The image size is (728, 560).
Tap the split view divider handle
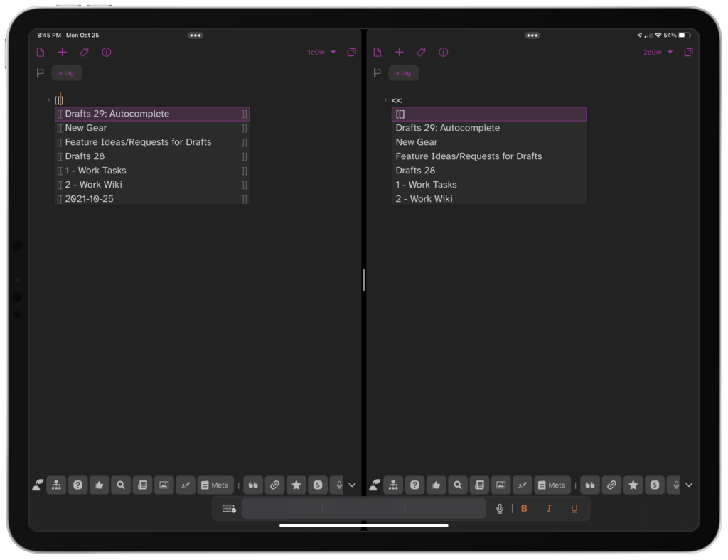point(363,280)
